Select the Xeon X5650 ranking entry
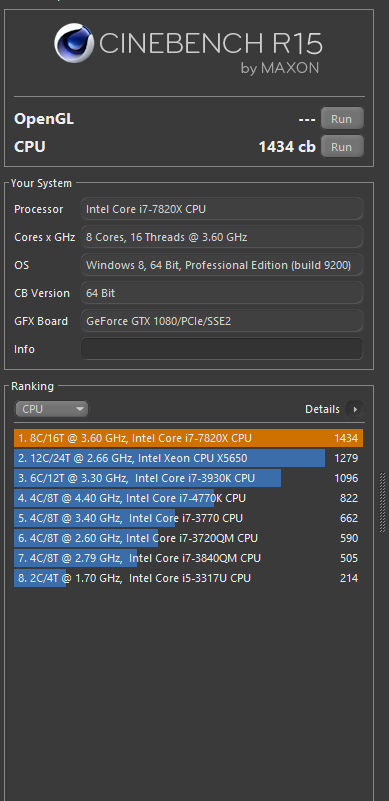The width and height of the screenshot is (389, 801). pos(188,458)
